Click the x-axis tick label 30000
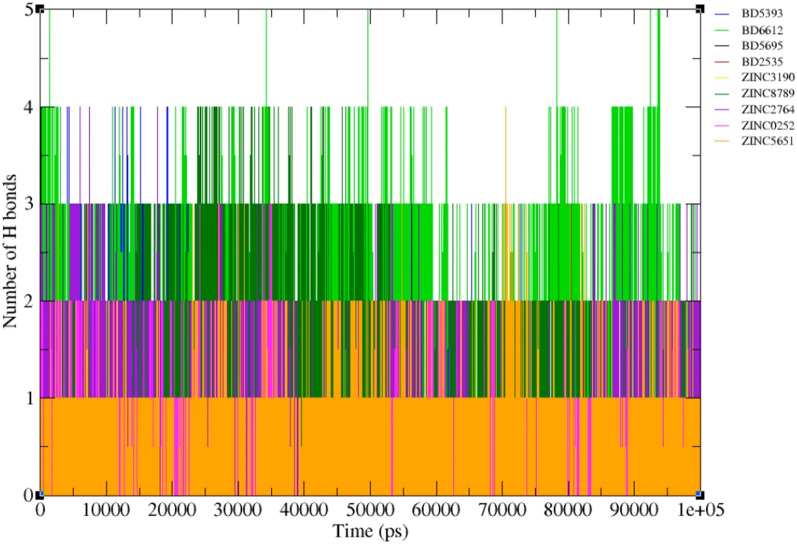The width and height of the screenshot is (797, 544). (238, 509)
